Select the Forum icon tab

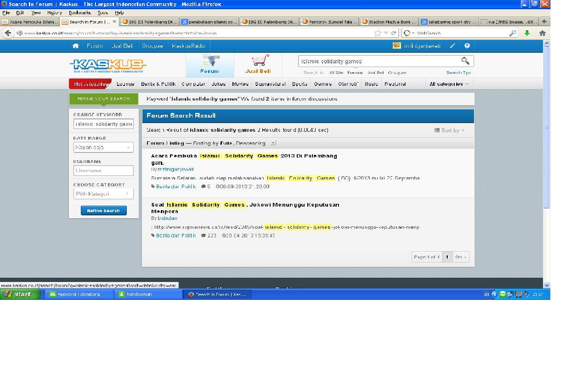(210, 64)
